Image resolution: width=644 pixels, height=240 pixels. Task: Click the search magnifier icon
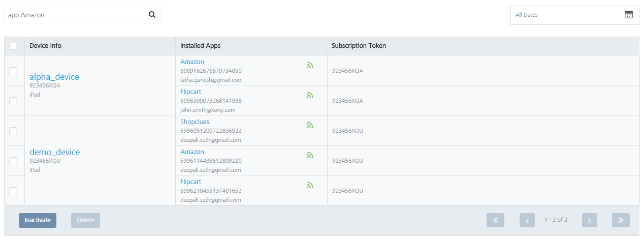click(152, 15)
